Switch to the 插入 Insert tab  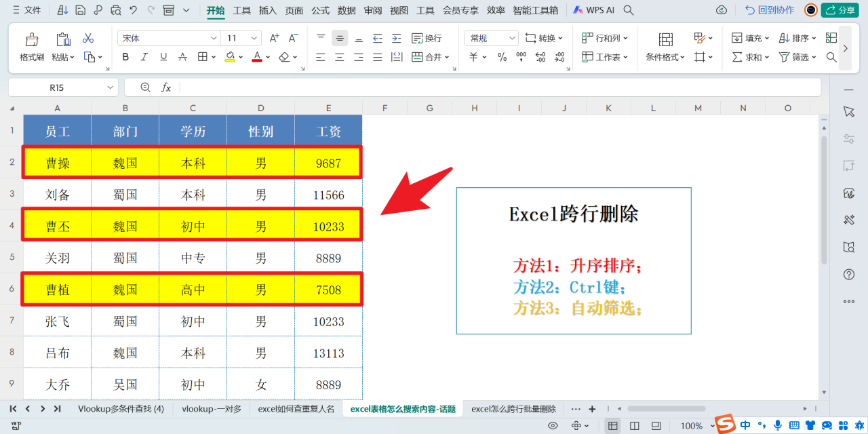(x=268, y=10)
